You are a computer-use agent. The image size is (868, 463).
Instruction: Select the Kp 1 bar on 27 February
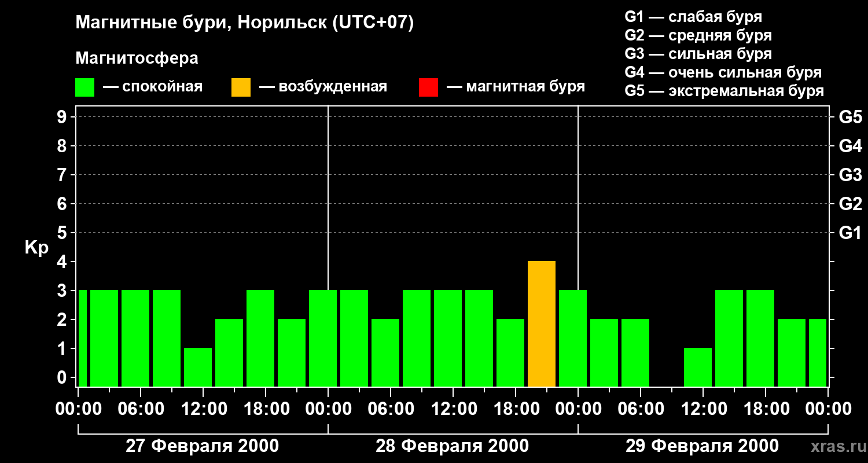[x=198, y=367]
